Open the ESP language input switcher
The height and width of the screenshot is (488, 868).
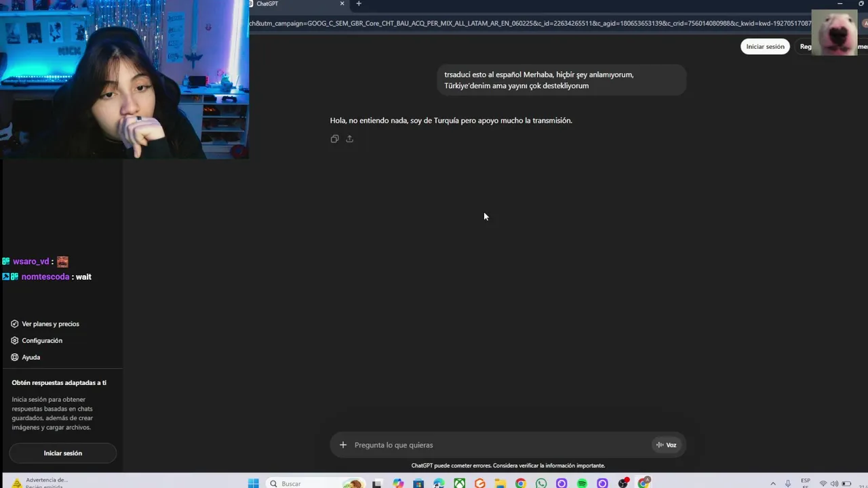(806, 483)
